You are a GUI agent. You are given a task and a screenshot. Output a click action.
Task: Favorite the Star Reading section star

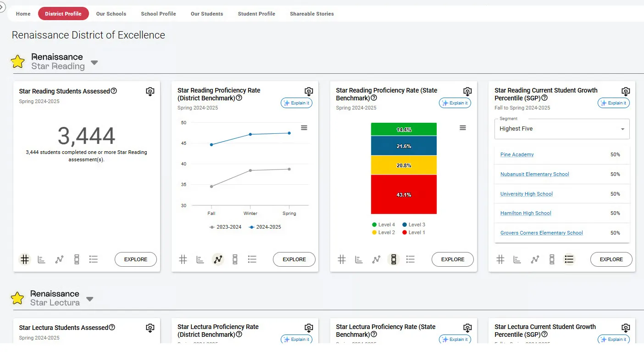pos(18,61)
